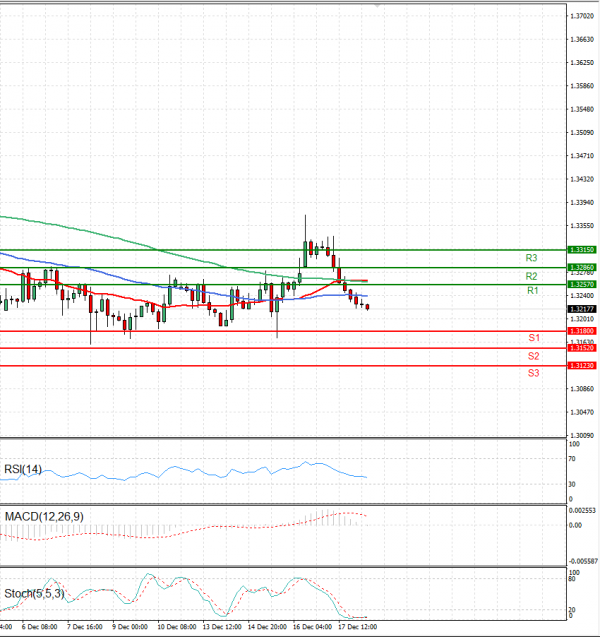Select the S2 support label

coord(533,356)
